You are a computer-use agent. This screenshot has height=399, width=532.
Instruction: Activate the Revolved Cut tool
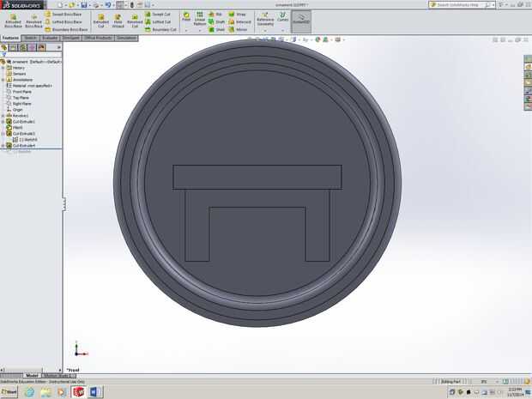[x=135, y=21]
